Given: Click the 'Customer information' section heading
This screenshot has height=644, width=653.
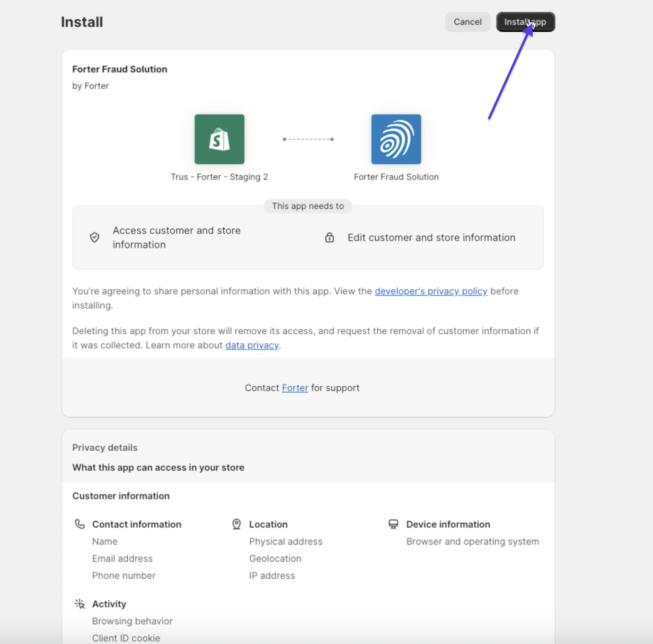Looking at the screenshot, I should (x=121, y=496).
